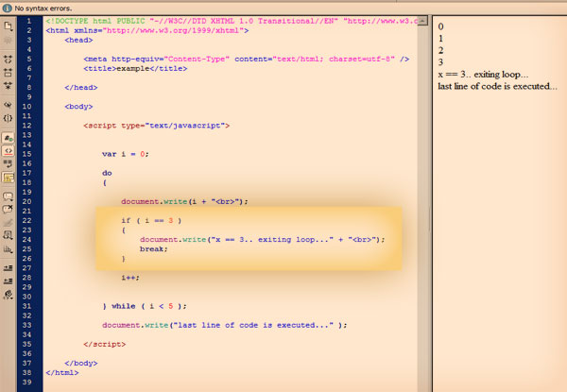Click the meta http-equiv line
Image resolution: width=567 pixels, height=392 pixels.
247,59
